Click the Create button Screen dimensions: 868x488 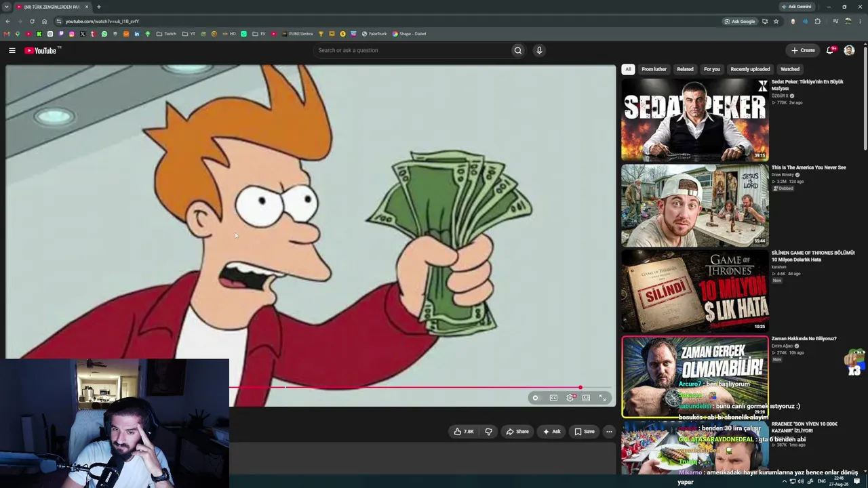coord(803,50)
